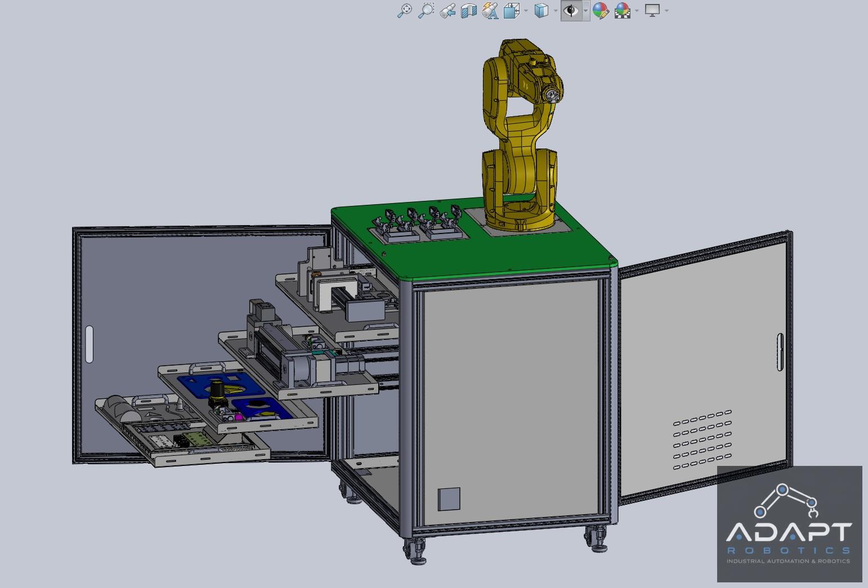This screenshot has height=588, width=868.
Task: Toggle Hide/Show Items eye button
Action: (571, 11)
